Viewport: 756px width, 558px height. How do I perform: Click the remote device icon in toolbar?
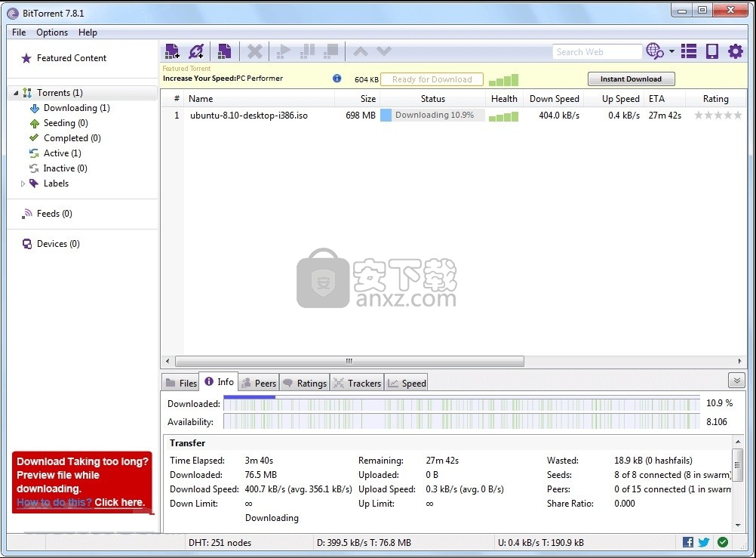coord(712,51)
